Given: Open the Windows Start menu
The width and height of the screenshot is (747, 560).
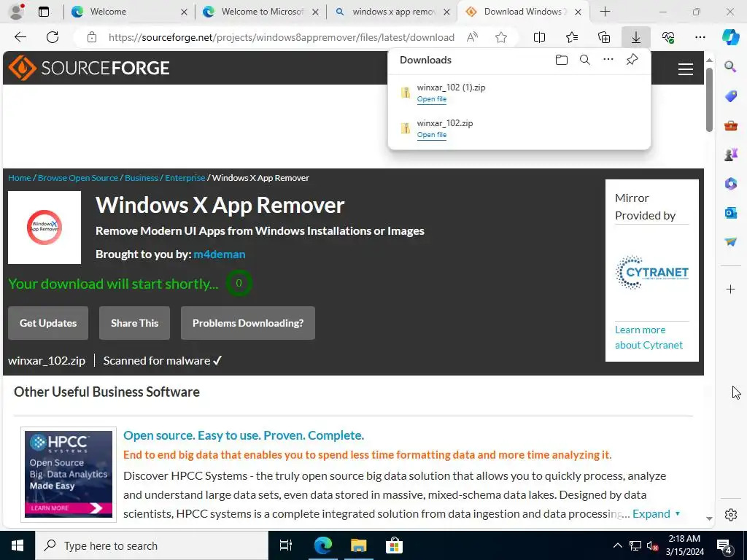Looking at the screenshot, I should click(x=18, y=545).
